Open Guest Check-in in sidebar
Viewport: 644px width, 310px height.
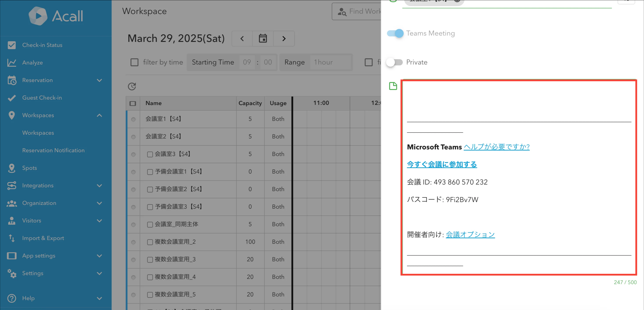click(x=42, y=98)
